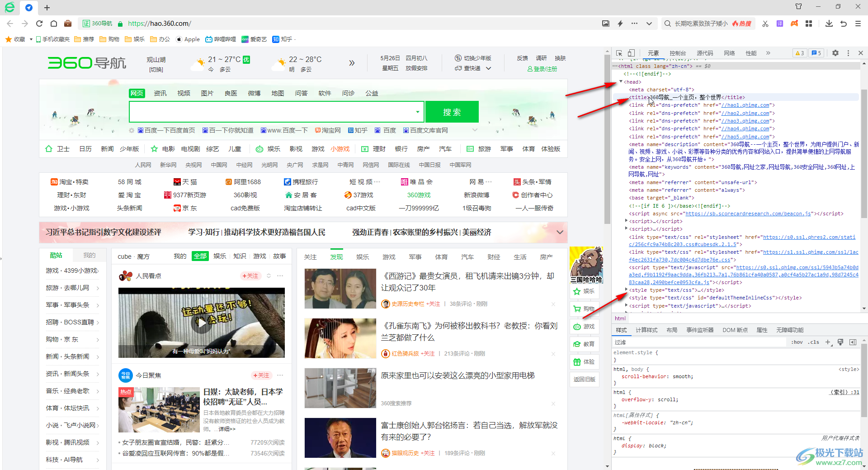868x470 pixels.
Task: Open address bar three-dot more options
Action: click(x=635, y=24)
